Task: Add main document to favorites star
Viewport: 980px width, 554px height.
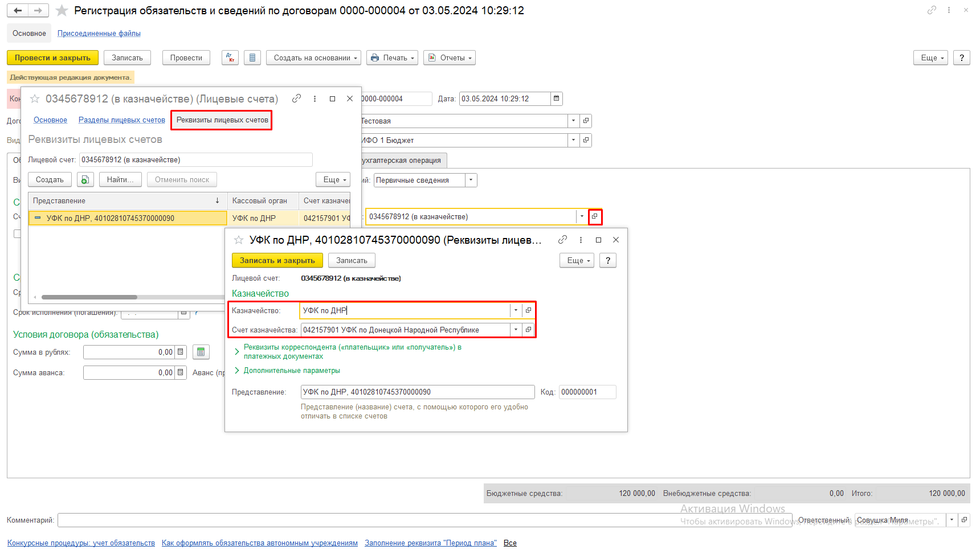Action: (x=62, y=10)
